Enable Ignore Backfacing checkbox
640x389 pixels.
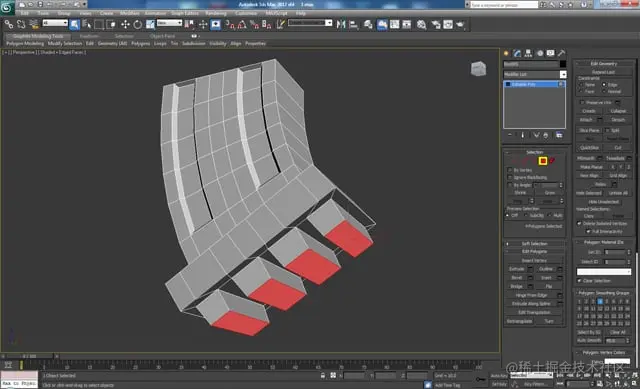pyautogui.click(x=509, y=178)
